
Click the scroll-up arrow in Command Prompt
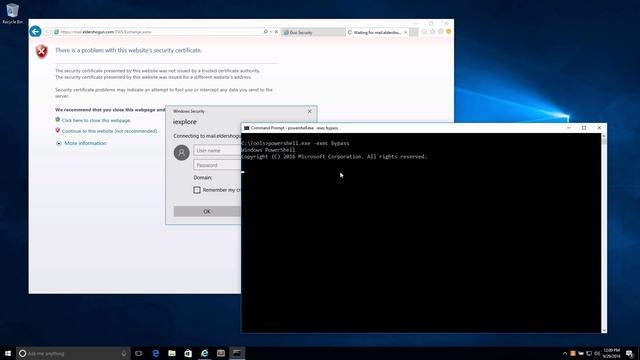(x=604, y=136)
